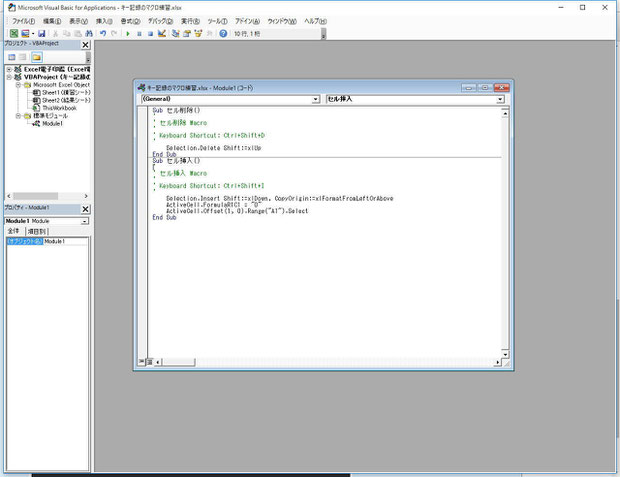Save the workbook via floppy icon
Image resolution: width=620 pixels, height=477 pixels.
point(42,34)
